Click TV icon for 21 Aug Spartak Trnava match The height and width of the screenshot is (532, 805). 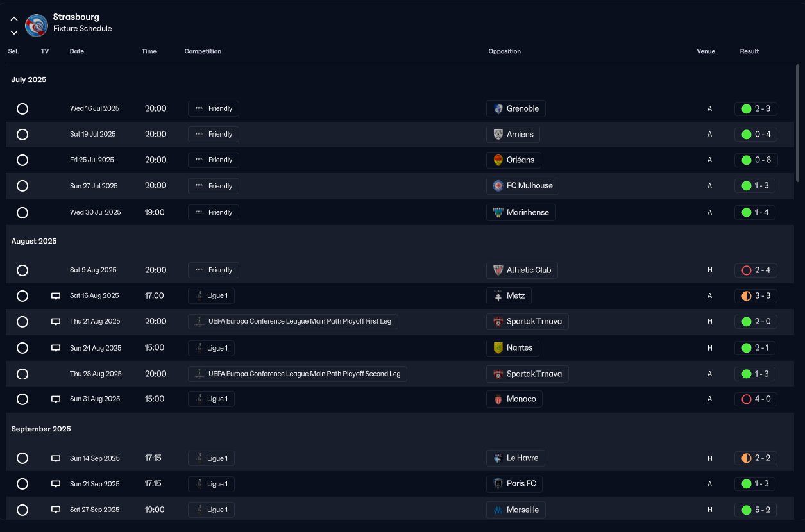tap(56, 322)
